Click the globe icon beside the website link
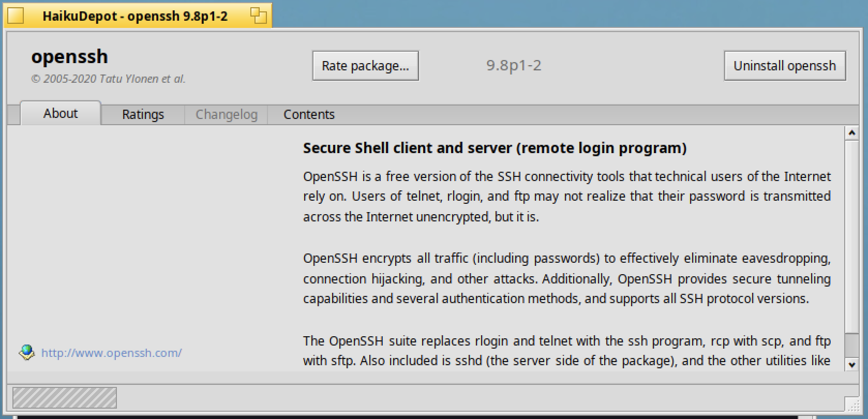Image resolution: width=868 pixels, height=419 pixels. point(26,353)
